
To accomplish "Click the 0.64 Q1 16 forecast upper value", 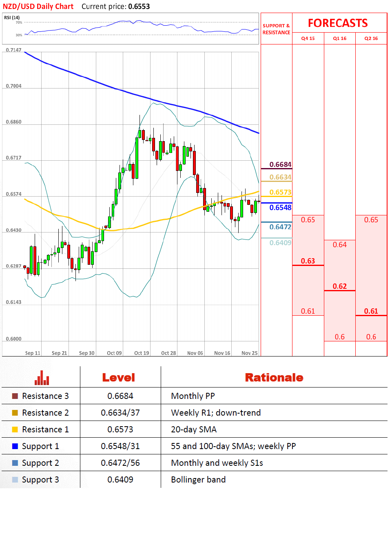I will (x=340, y=245).
